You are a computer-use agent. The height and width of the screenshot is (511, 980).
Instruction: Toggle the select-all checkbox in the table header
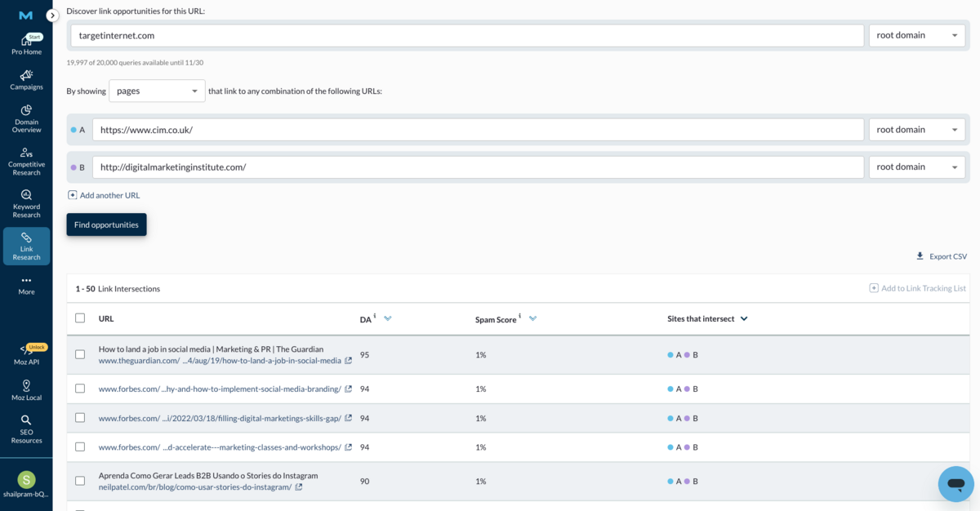pos(80,318)
